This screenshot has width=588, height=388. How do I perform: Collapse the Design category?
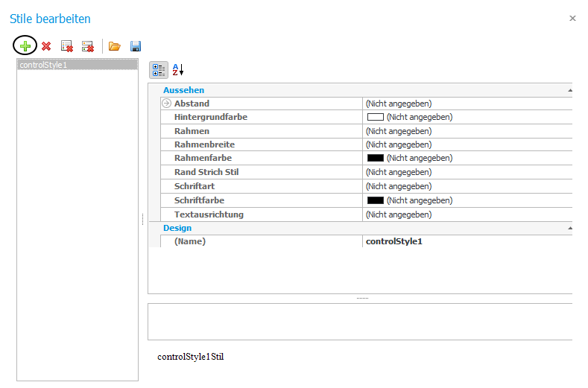coord(569,228)
